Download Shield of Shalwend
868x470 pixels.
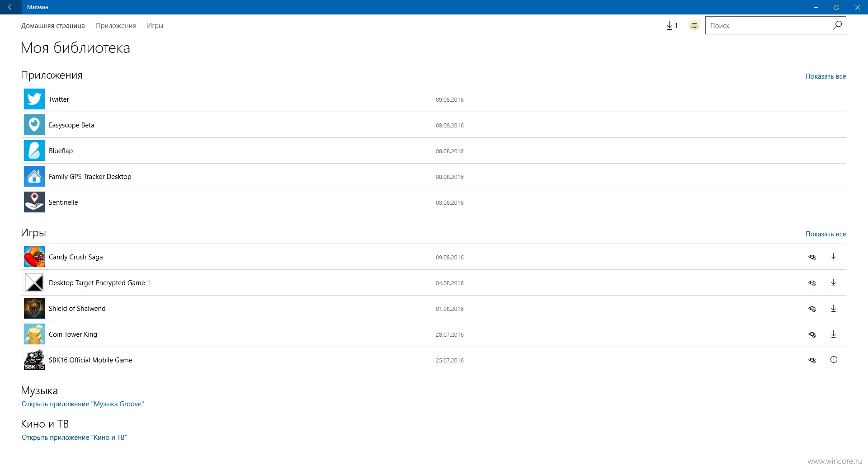(x=834, y=308)
